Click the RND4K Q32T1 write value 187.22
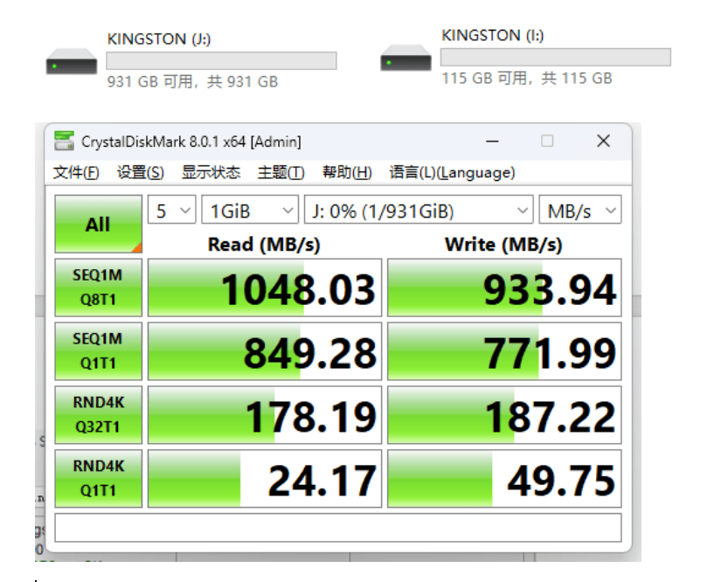 pos(504,415)
